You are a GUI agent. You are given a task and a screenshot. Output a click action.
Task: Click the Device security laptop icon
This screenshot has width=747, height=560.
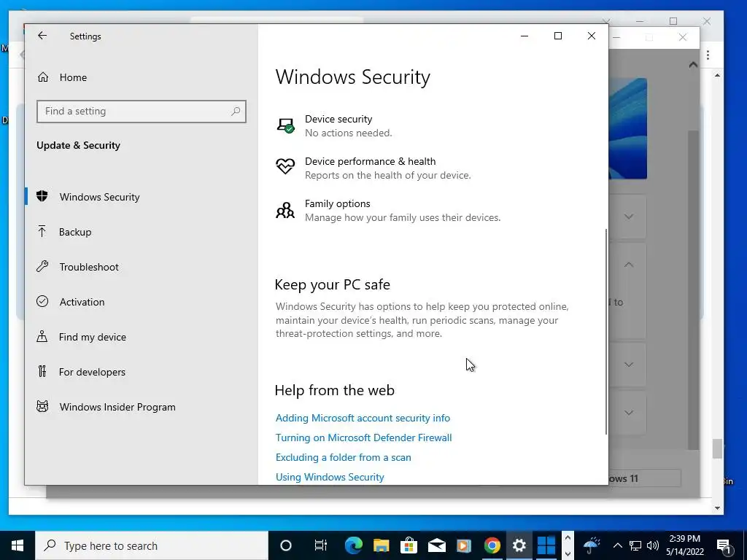click(285, 125)
